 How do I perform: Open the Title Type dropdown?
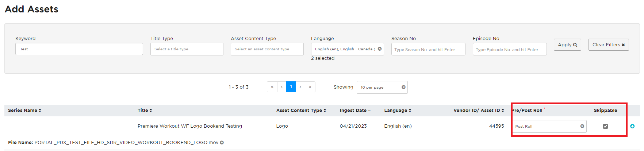[x=187, y=49]
